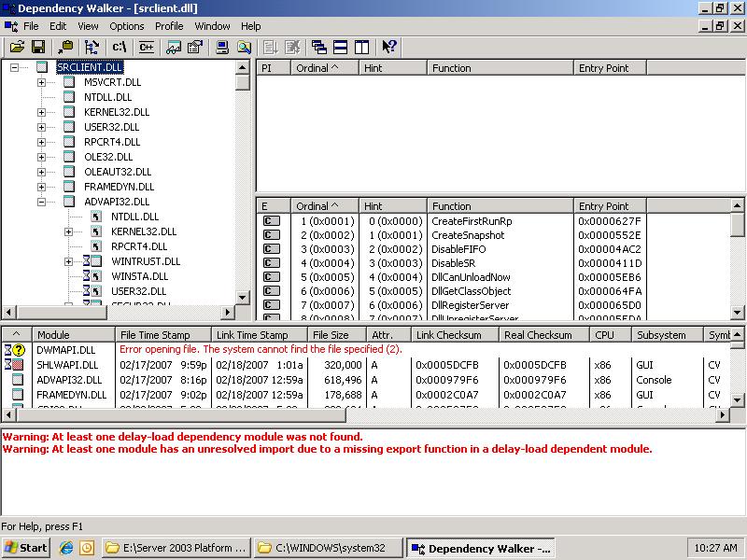747x560 pixels.
Task: Open the Profile menu
Action: point(169,26)
